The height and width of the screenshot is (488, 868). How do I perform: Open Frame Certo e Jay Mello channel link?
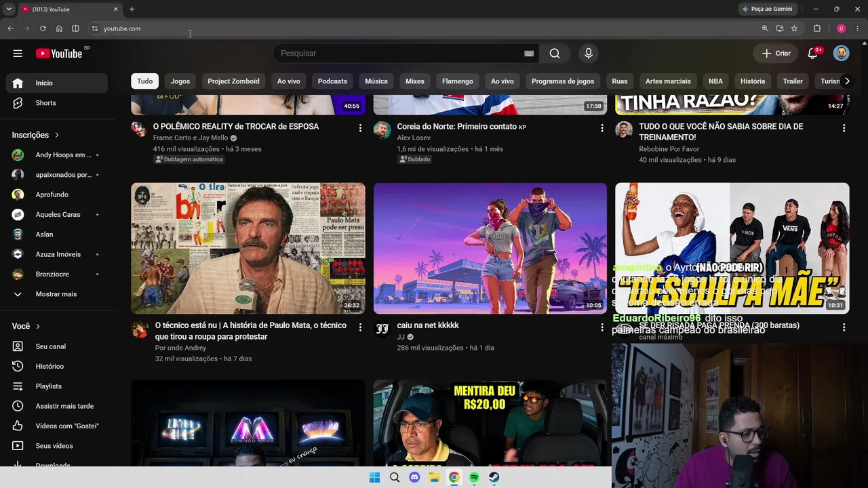pos(191,138)
